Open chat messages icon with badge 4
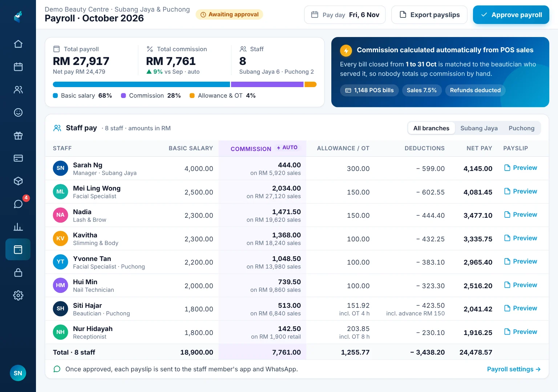558x392 pixels. click(x=18, y=204)
